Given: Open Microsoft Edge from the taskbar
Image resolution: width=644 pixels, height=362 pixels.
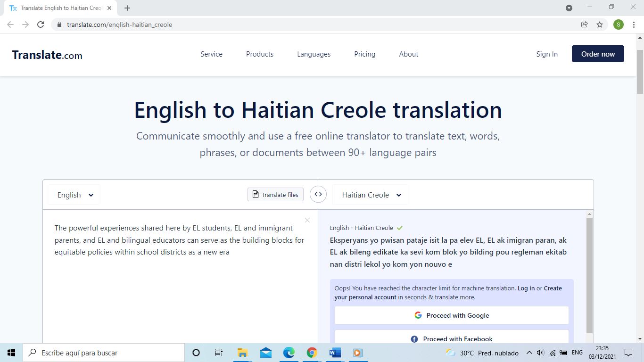Looking at the screenshot, I should (289, 353).
